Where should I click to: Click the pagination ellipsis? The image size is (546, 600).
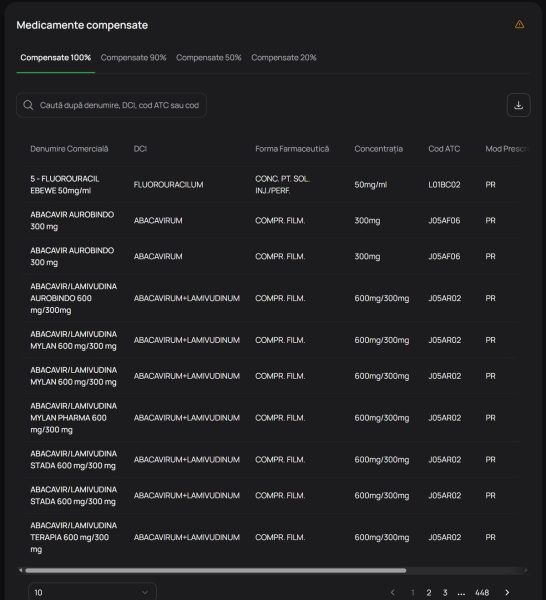pos(461,593)
